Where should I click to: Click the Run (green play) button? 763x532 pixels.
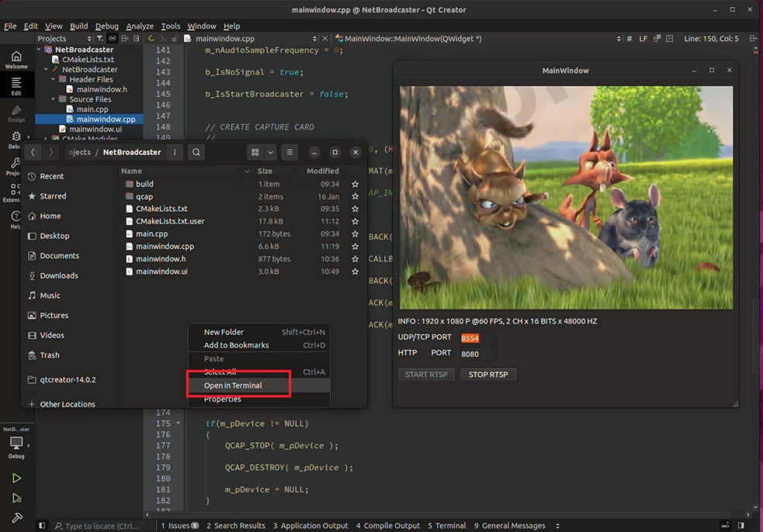(16, 478)
